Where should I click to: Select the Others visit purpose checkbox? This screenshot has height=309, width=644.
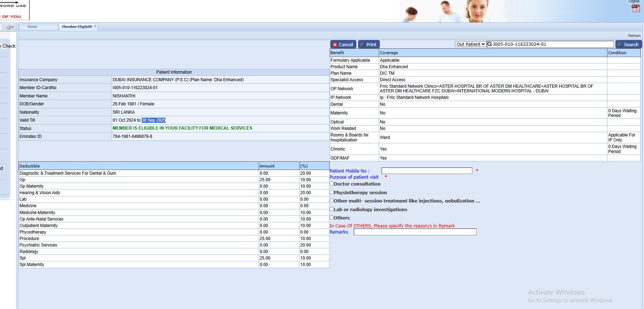coord(331,217)
